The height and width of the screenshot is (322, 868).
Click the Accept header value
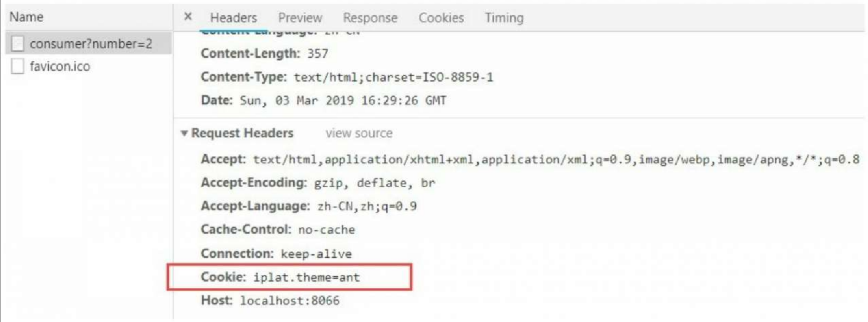[556, 160]
